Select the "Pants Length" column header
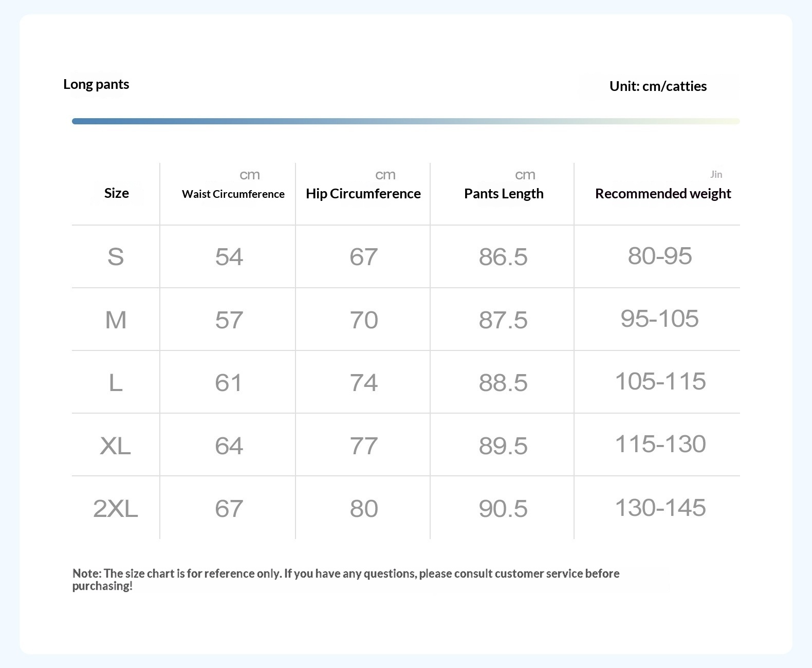This screenshot has width=812, height=668. tap(504, 194)
